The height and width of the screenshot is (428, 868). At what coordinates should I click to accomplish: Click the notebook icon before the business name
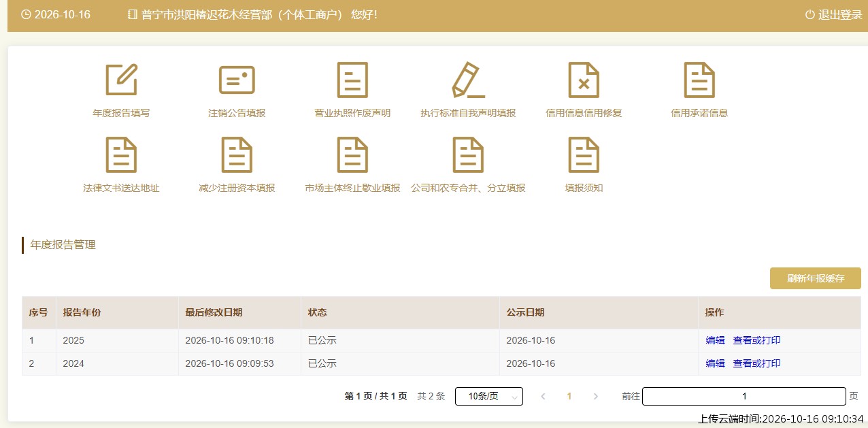tap(133, 15)
